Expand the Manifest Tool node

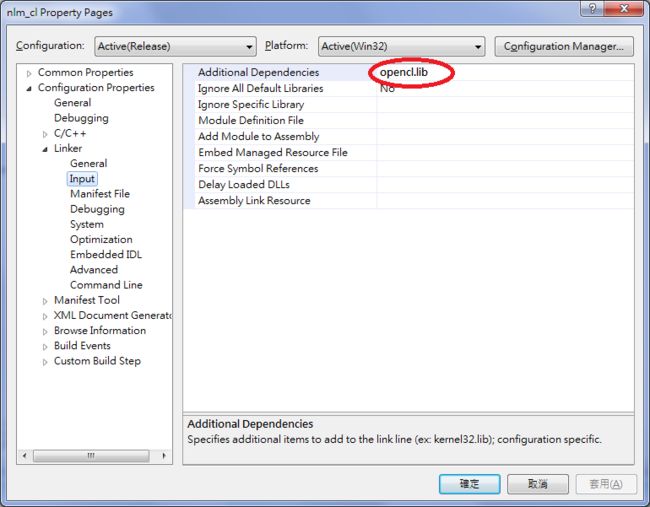(x=45, y=301)
